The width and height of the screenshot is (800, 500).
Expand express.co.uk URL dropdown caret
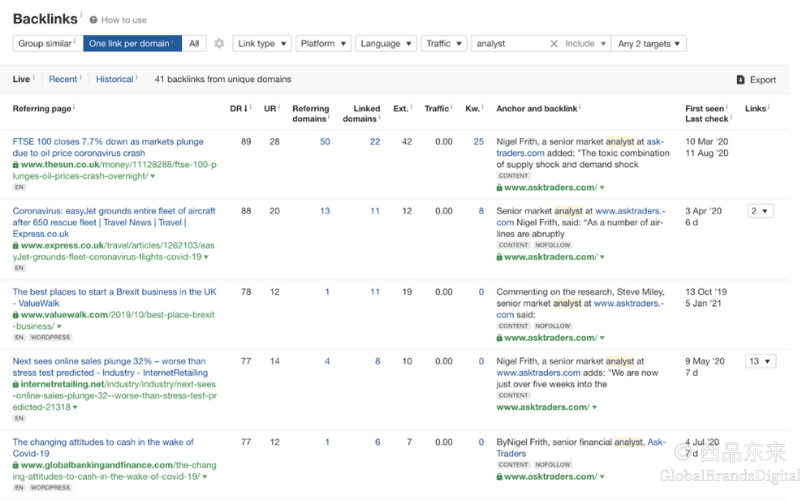(x=206, y=257)
